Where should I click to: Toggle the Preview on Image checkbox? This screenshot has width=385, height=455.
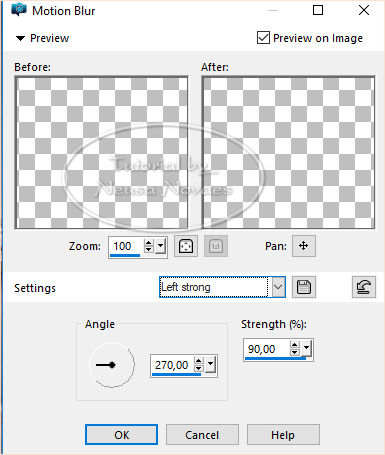coord(263,38)
